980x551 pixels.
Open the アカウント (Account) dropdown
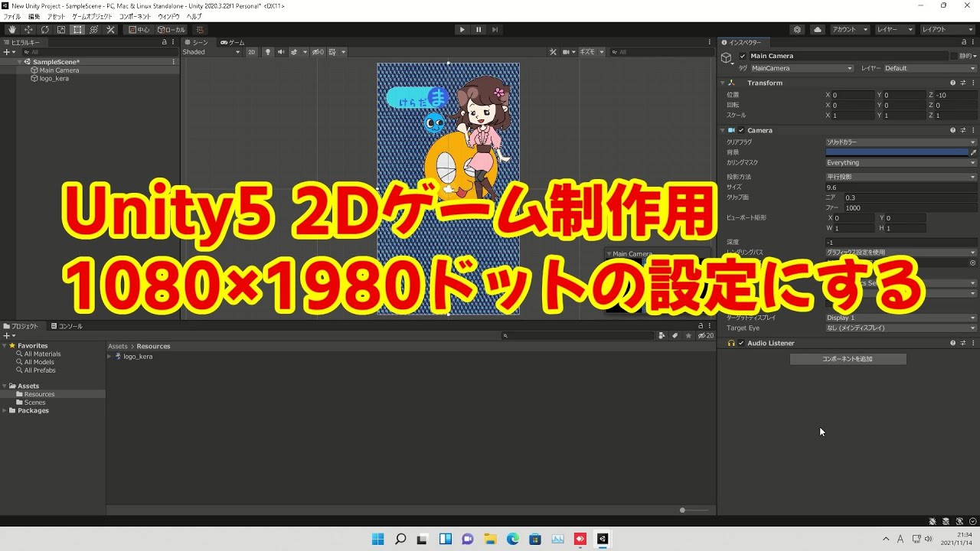click(x=850, y=30)
